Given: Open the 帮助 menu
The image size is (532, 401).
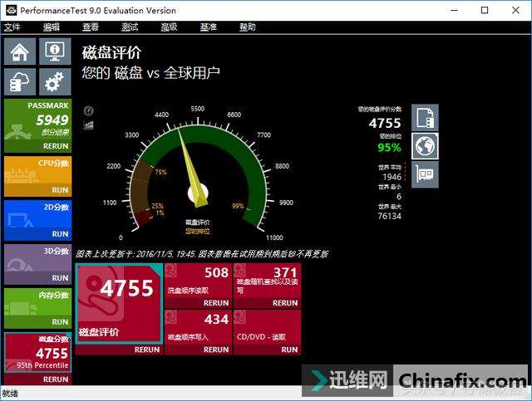Looking at the screenshot, I should click(x=248, y=27).
